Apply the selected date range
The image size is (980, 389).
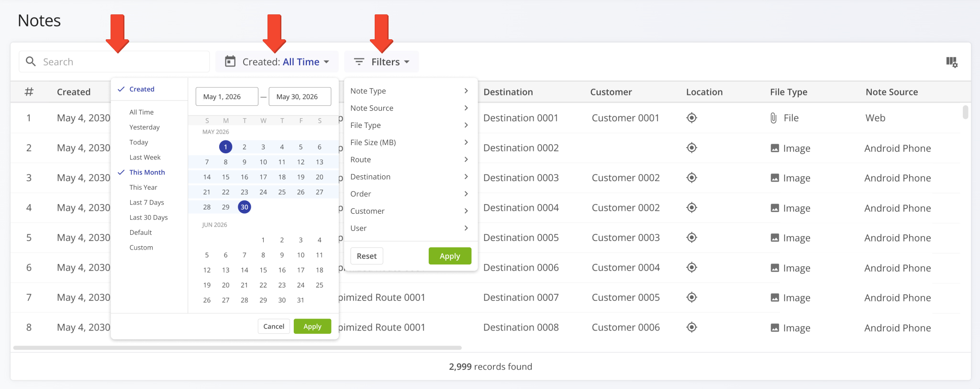(x=312, y=326)
